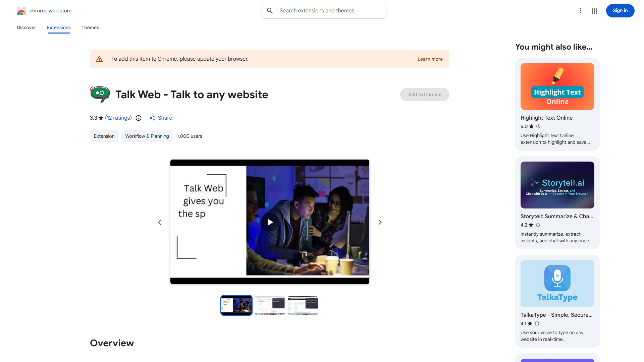Screen dimensions: 644x362
Task: Open the Extensions tab
Action: 59,27
